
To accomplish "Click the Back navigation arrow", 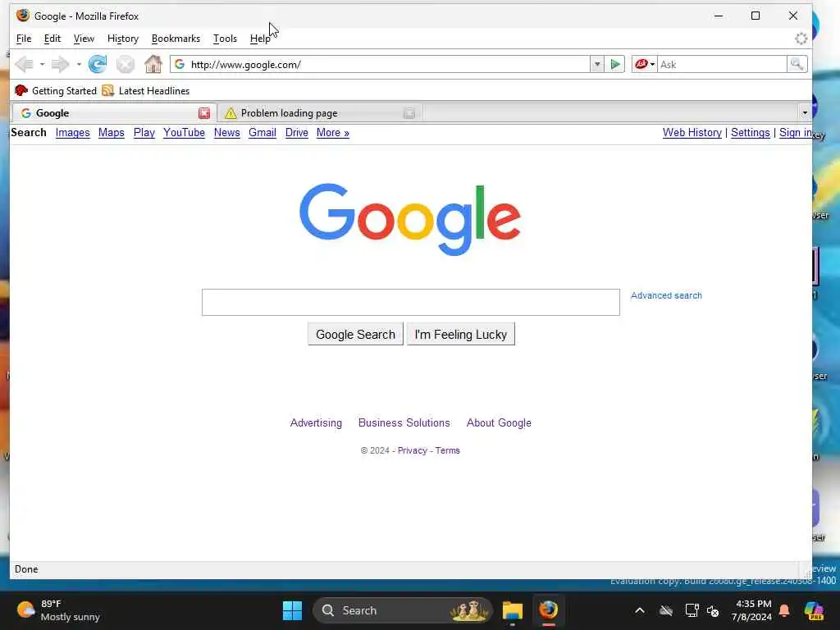I will pos(24,64).
